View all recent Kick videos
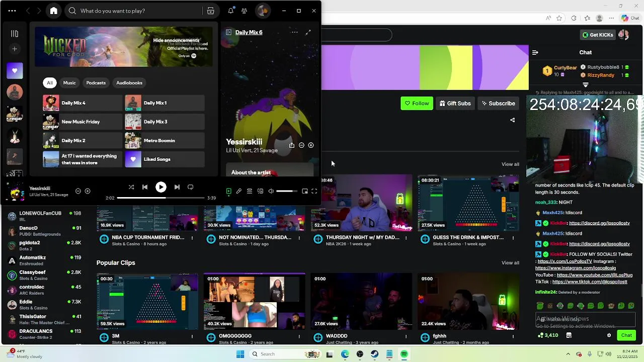Viewport: 644px width, 362px height. pyautogui.click(x=510, y=164)
